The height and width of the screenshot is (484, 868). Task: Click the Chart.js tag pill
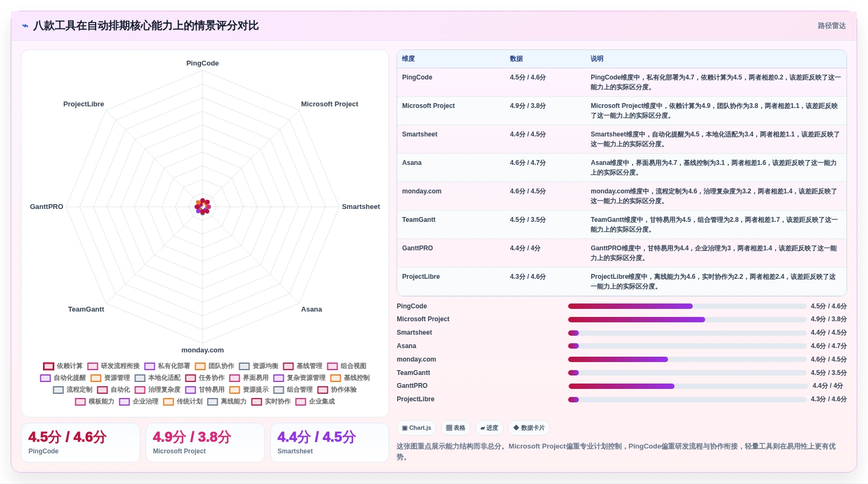point(417,428)
